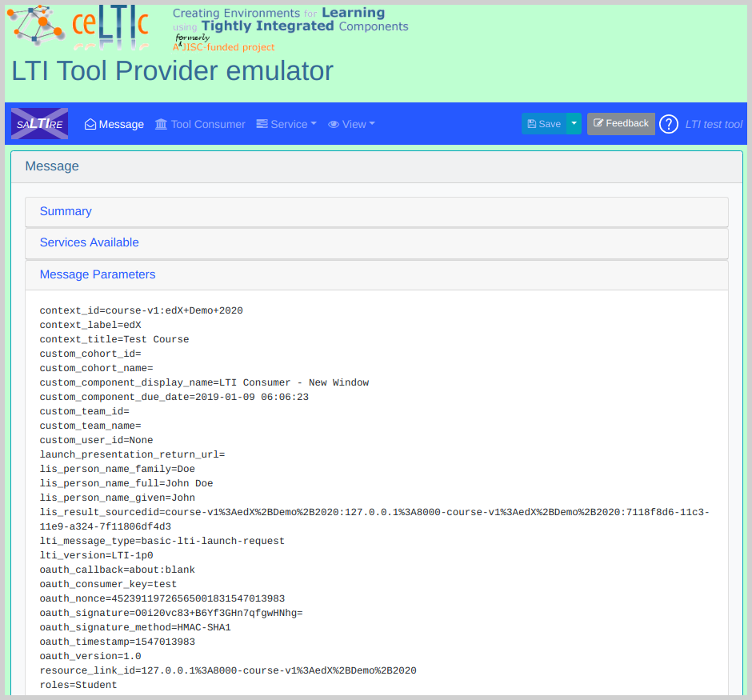Click the context_label=edX line
The width and height of the screenshot is (752, 700).
click(90, 325)
